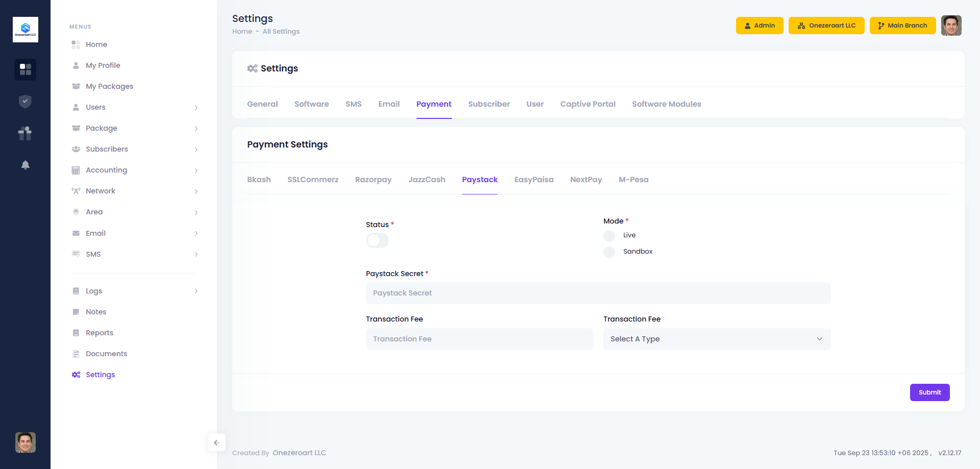Viewport: 980px width, 469px height.
Task: Click the Onezeroart logo at top left
Action: [26, 30]
